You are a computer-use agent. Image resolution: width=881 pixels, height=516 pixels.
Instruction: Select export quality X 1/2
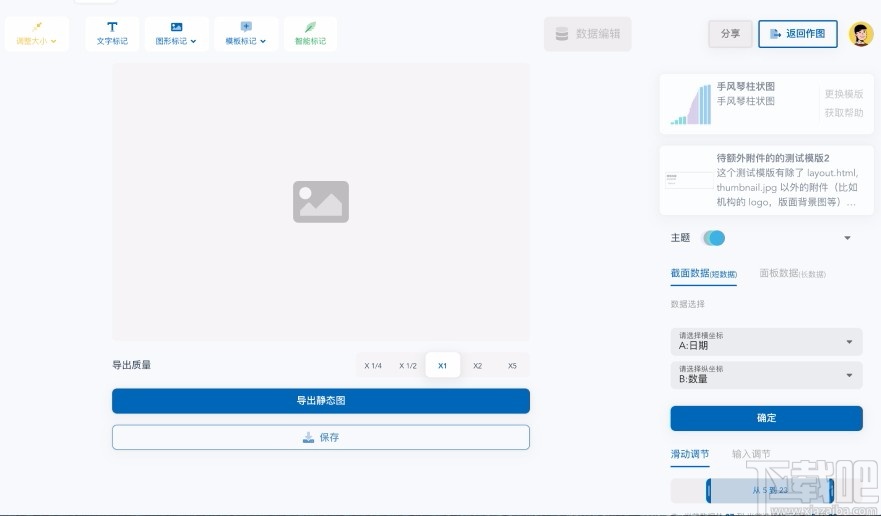(408, 365)
